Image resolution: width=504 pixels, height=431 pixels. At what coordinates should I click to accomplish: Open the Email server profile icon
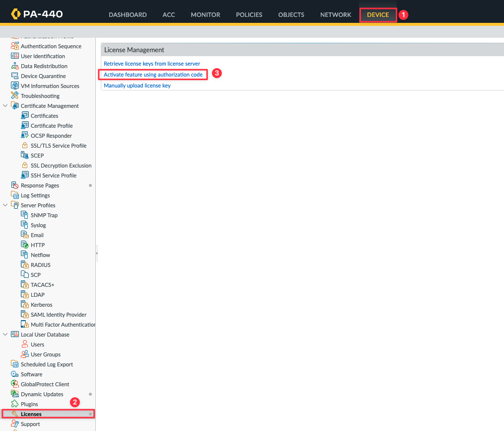[25, 235]
